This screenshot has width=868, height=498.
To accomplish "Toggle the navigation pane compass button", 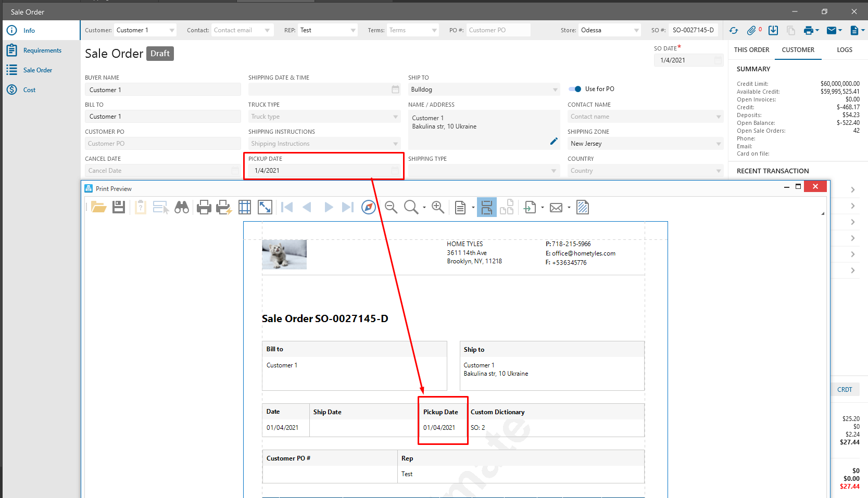I will click(369, 208).
